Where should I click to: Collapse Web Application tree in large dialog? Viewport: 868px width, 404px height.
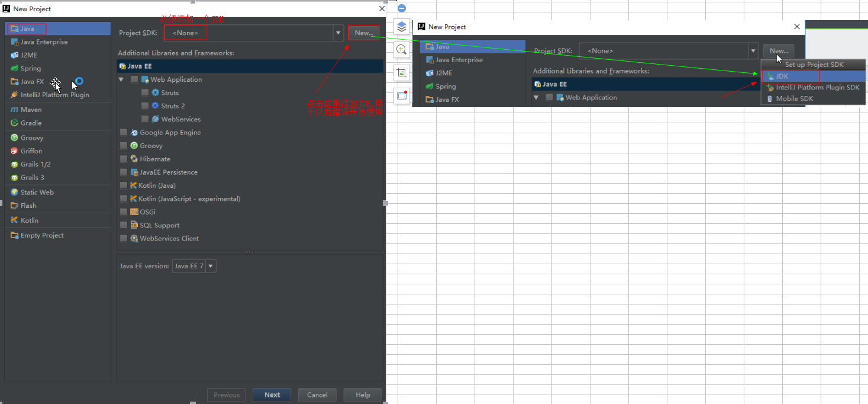121,79
